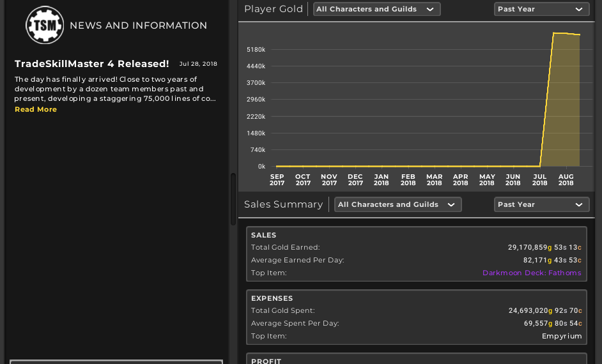Click the JUL 2018 axis label on graph
The width and height of the screenshot is (602, 364).
point(539,179)
